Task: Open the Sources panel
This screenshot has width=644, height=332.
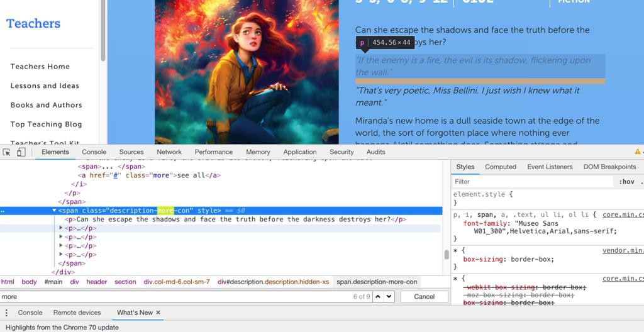Action: [131, 152]
